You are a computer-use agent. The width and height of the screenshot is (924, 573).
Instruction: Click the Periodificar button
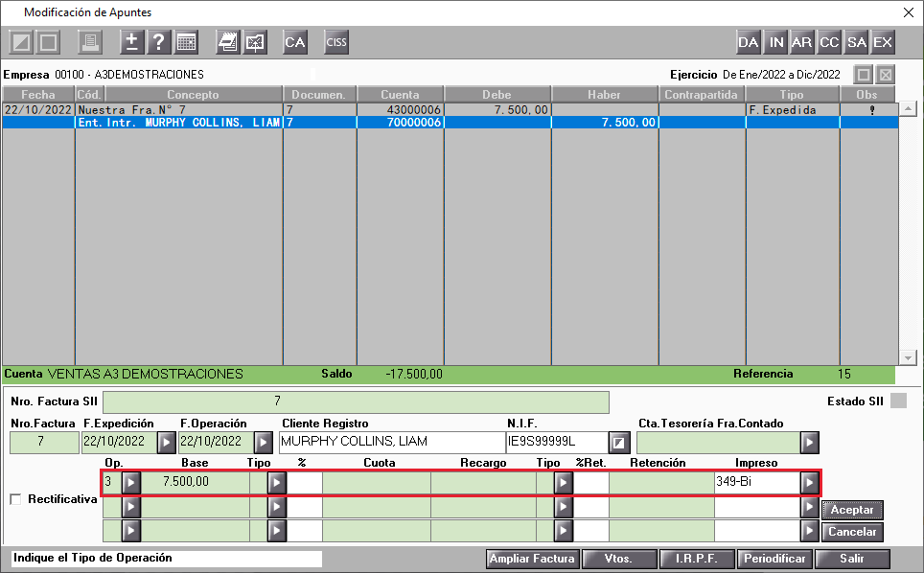point(774,559)
